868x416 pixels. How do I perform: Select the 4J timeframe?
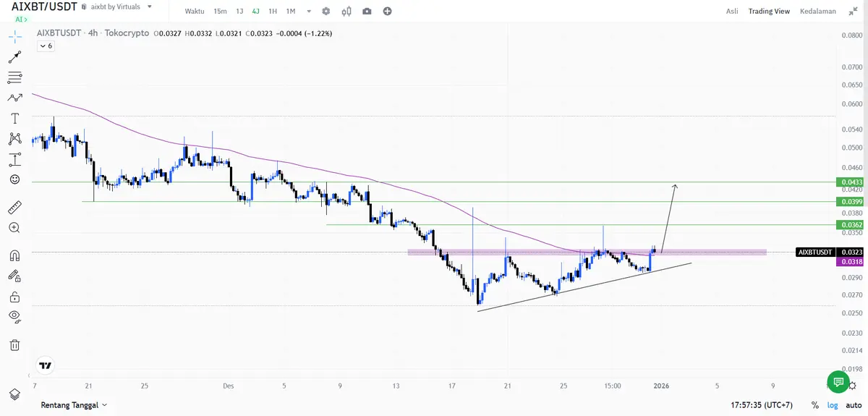point(256,11)
